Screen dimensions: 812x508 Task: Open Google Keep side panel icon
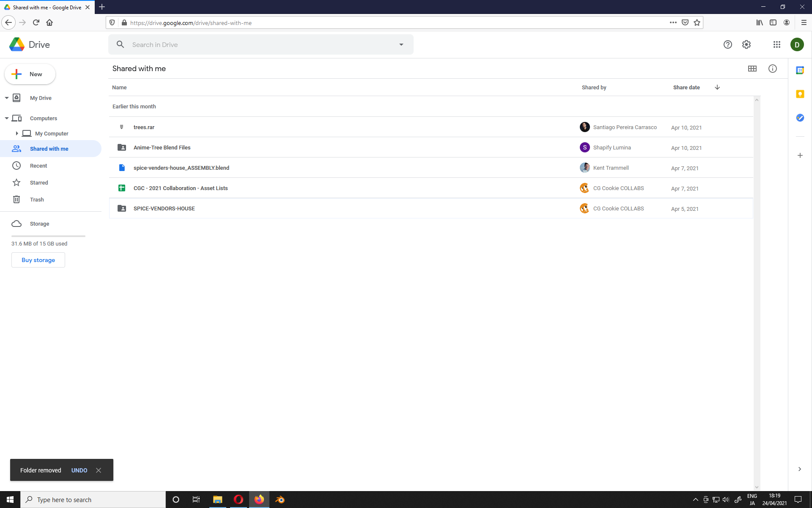[800, 94]
